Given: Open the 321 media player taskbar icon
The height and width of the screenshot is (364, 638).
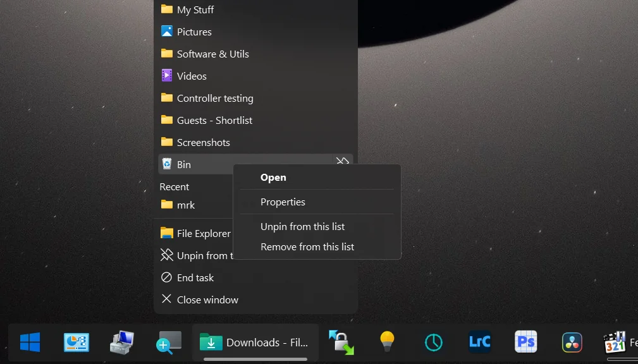Looking at the screenshot, I should pos(615,342).
